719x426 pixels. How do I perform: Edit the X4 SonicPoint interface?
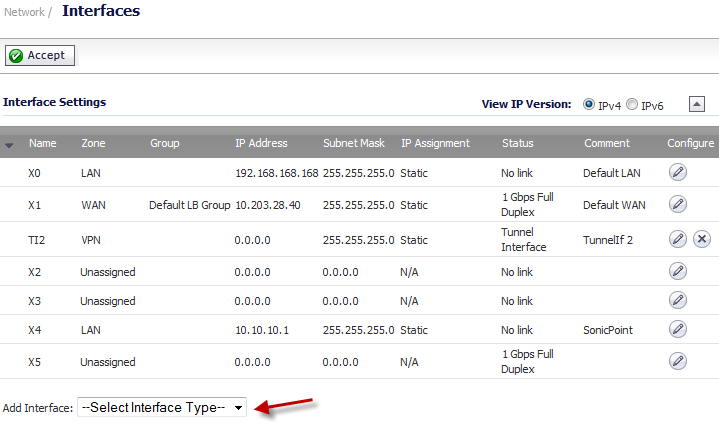[x=677, y=329]
